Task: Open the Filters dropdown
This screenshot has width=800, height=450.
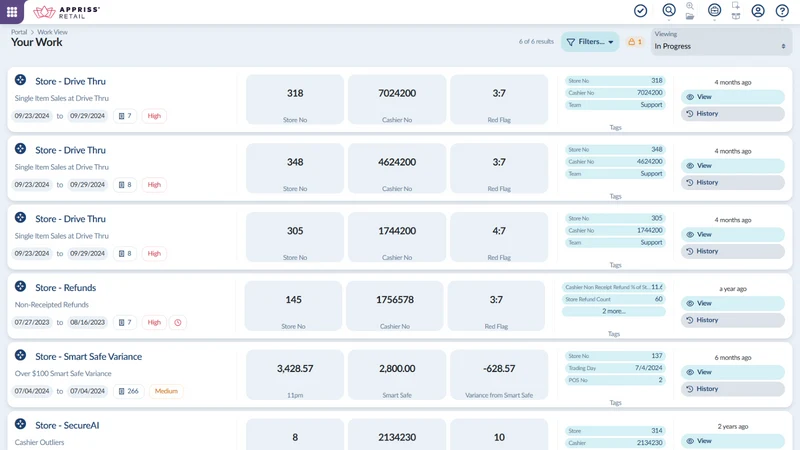Action: click(x=590, y=42)
